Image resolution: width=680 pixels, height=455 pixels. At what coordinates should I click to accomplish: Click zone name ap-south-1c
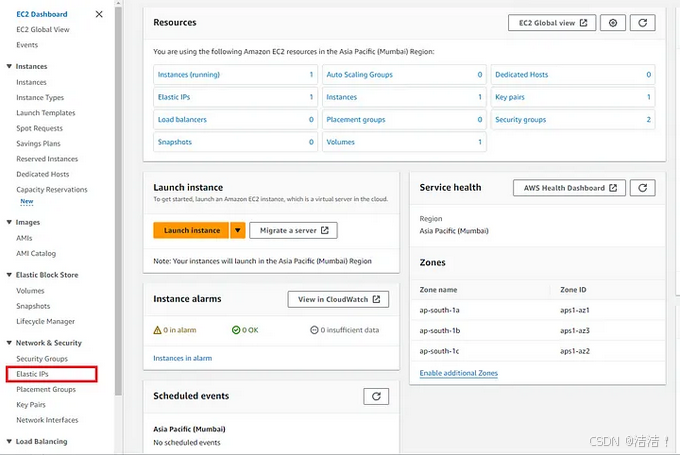click(x=439, y=351)
